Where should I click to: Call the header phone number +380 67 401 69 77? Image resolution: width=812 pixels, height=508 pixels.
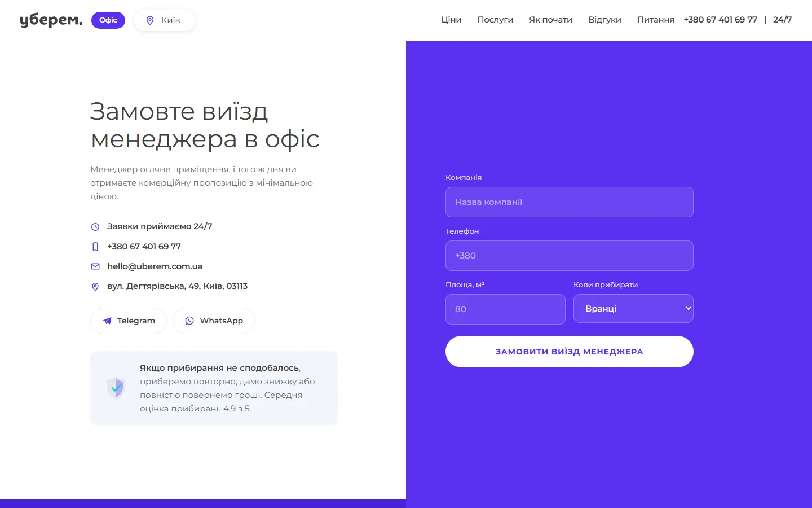720,20
